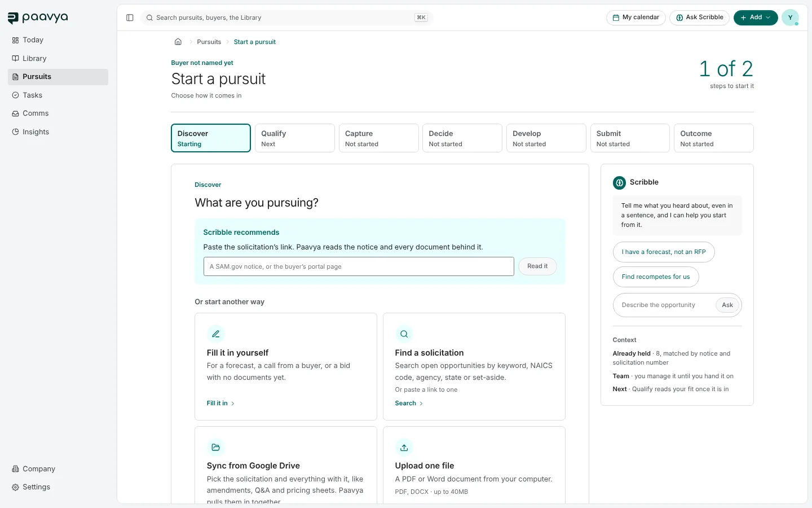Open the user avatar Y

pos(790,17)
